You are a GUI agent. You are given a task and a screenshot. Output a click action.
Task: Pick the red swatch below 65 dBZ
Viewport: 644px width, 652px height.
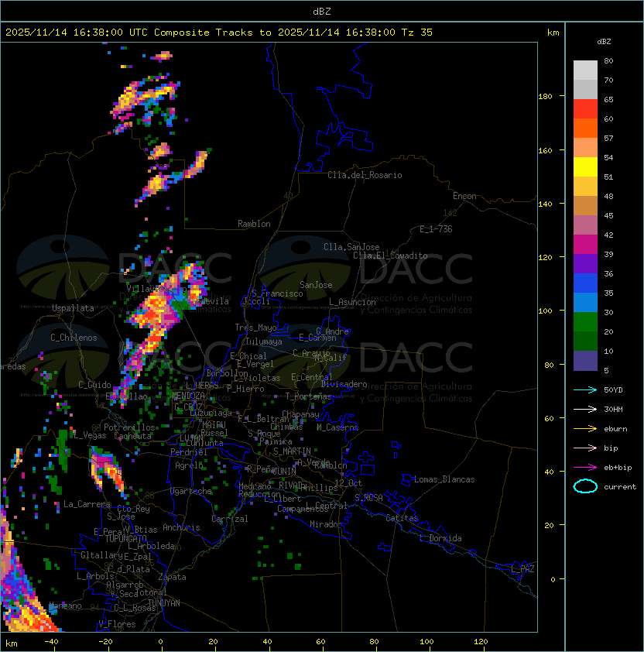[x=585, y=109]
